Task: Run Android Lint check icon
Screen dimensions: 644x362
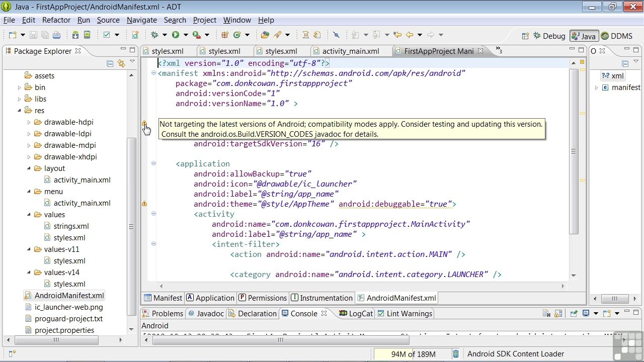Action: tap(107, 35)
